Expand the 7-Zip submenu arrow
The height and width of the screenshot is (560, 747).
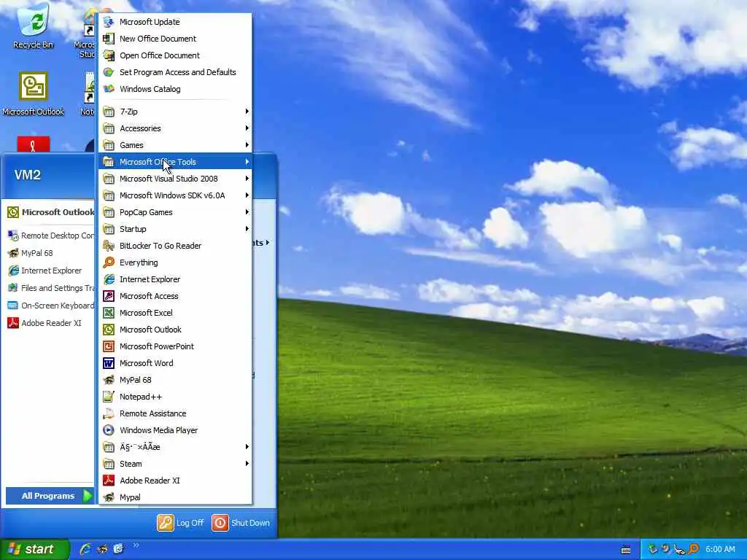click(x=247, y=112)
